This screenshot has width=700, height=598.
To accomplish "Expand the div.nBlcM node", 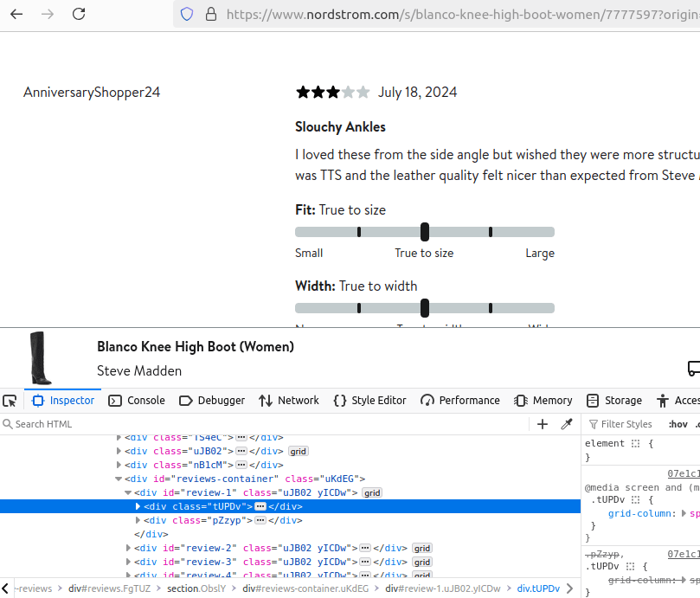I will (x=119, y=465).
